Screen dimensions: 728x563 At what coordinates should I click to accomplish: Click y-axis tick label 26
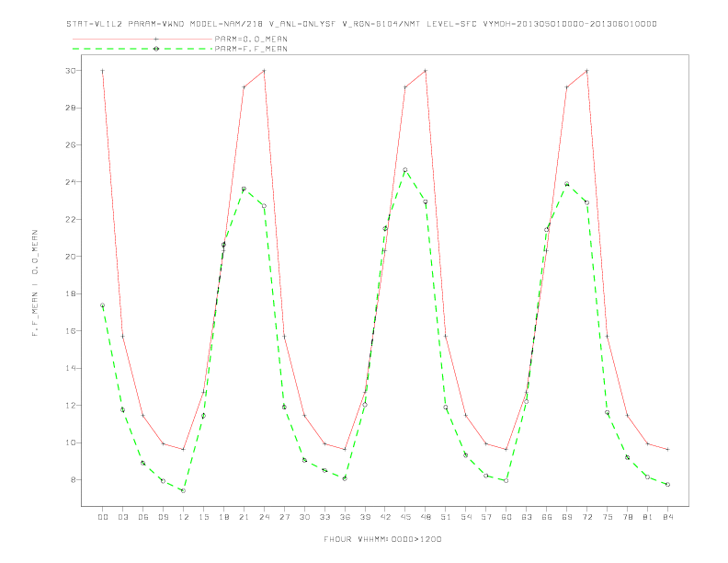pyautogui.click(x=71, y=145)
